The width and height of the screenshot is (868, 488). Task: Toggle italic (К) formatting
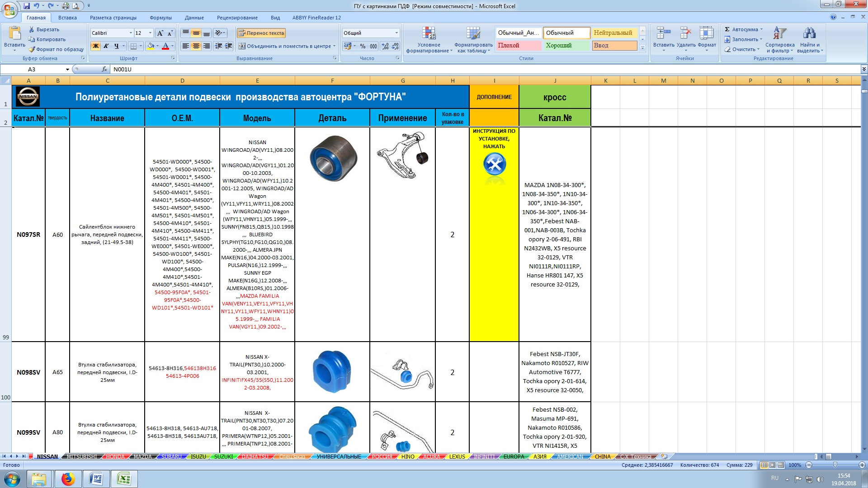pyautogui.click(x=106, y=46)
